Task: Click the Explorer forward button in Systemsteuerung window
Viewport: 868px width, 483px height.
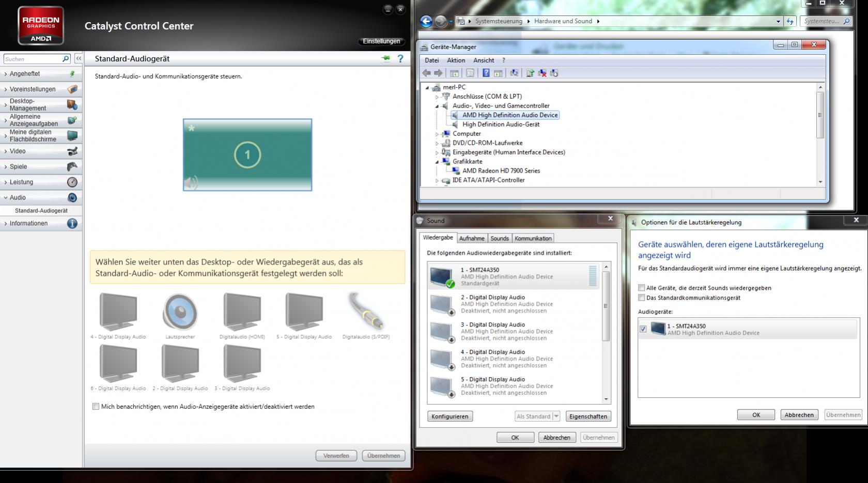Action: [441, 21]
